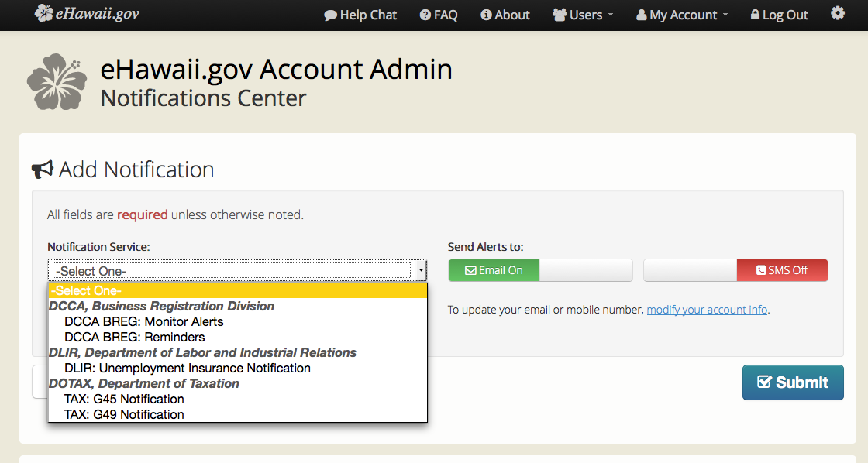Screen dimensions: 868x463
Task: Open the modify your account info link
Action: [707, 310]
